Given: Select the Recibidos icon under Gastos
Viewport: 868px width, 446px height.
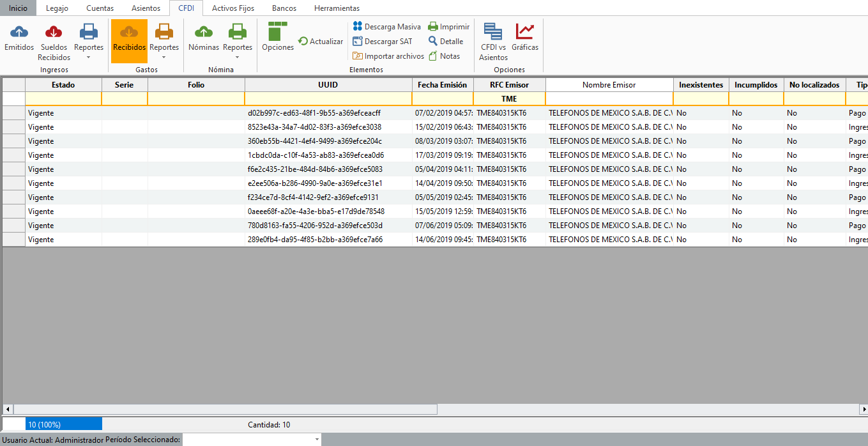Looking at the screenshot, I should tap(129, 33).
